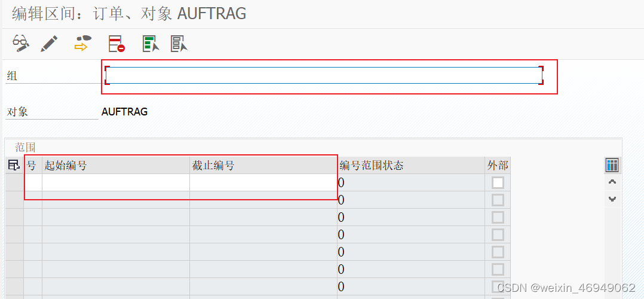The height and width of the screenshot is (299, 644).
Task: Click the first row 起始编号 cell
Action: point(116,182)
